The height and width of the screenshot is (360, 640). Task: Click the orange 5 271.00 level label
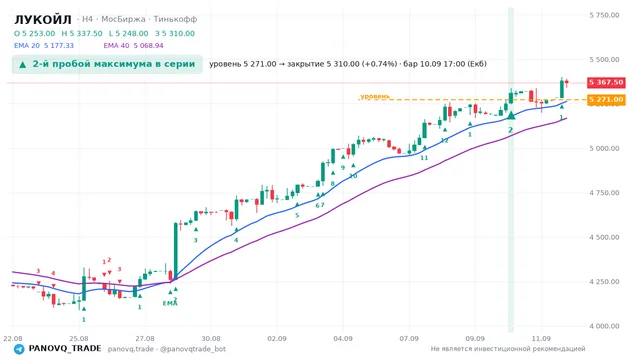pyautogui.click(x=606, y=100)
